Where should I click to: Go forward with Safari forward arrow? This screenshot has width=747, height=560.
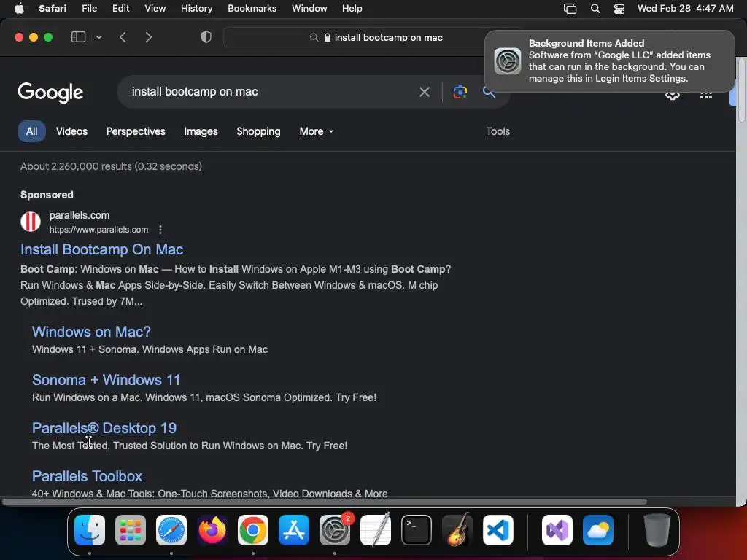pyautogui.click(x=149, y=37)
